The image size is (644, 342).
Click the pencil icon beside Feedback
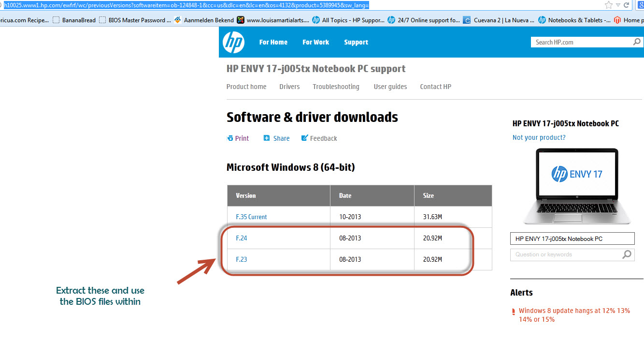click(x=304, y=138)
